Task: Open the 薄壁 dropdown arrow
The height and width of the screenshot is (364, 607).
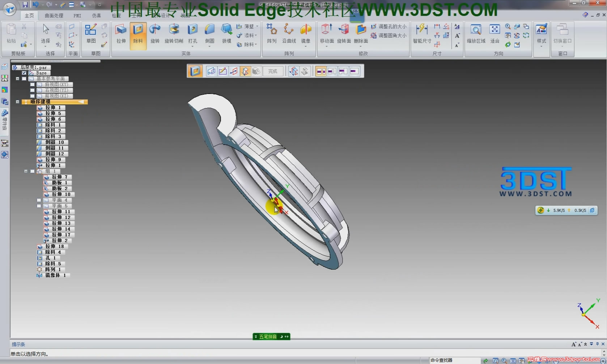Action: click(x=257, y=26)
